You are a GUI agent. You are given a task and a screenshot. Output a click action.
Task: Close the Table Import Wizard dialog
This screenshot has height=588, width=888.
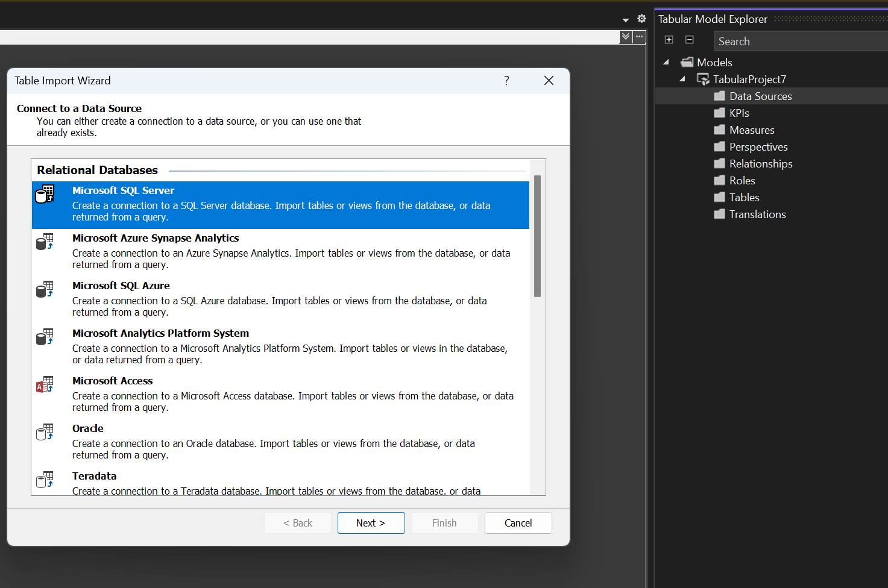[x=549, y=80]
